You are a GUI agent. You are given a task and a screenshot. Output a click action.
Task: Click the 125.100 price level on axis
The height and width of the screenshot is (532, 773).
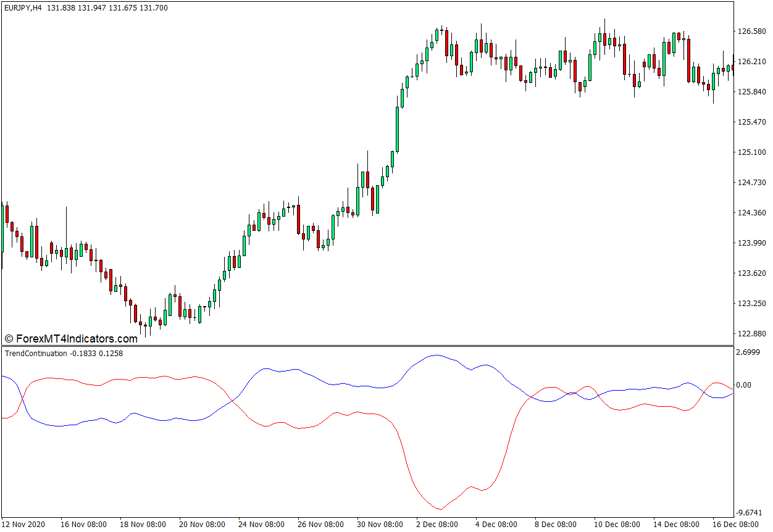751,152
